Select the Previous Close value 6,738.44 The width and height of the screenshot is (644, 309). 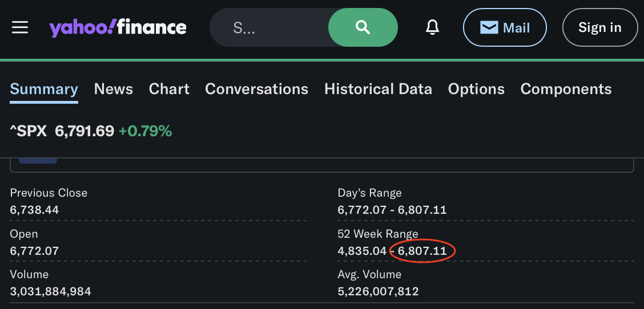[x=34, y=210]
